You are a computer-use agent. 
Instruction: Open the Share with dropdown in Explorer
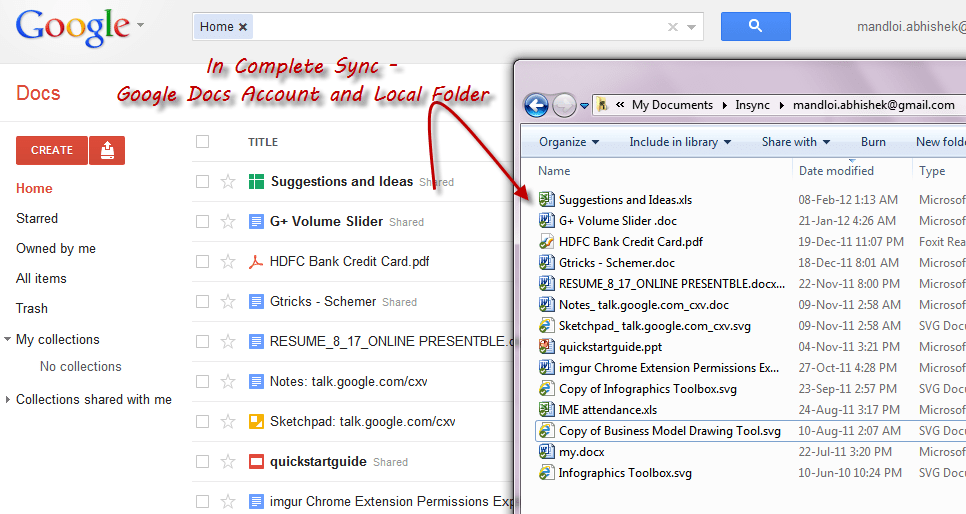(x=796, y=142)
